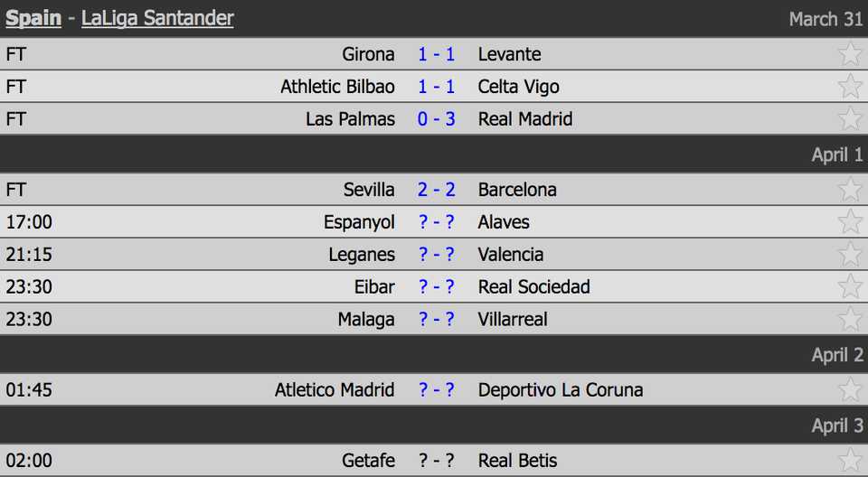
Task: Open the Espanyol ? - ? pending score
Action: (436, 222)
